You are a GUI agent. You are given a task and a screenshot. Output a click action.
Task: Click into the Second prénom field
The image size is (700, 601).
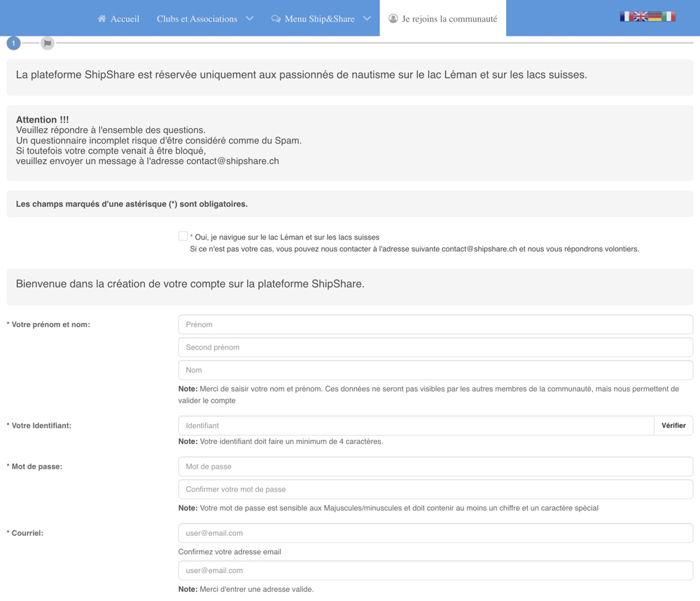[435, 347]
